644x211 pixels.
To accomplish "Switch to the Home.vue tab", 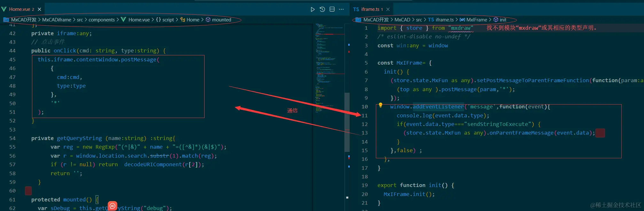I will (21, 9).
